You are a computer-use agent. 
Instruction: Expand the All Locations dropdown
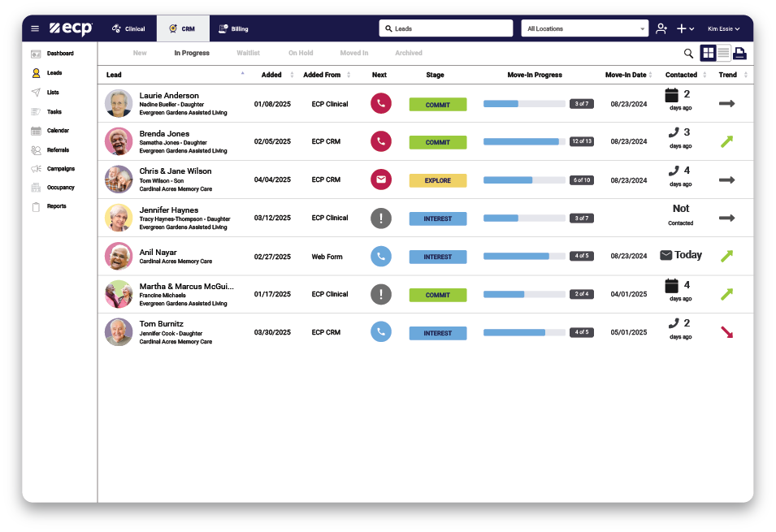[x=584, y=28]
